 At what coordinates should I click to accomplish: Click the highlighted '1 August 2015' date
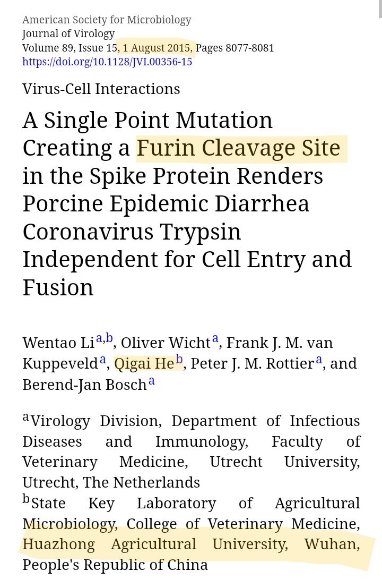tap(157, 48)
